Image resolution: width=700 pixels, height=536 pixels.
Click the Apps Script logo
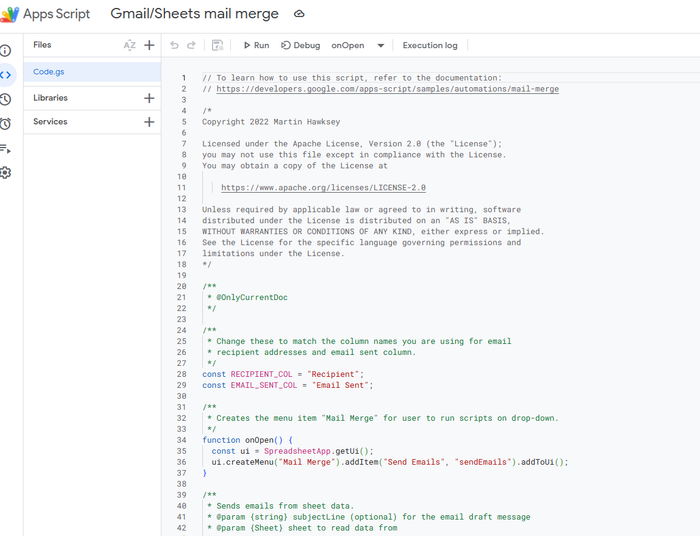point(9,14)
